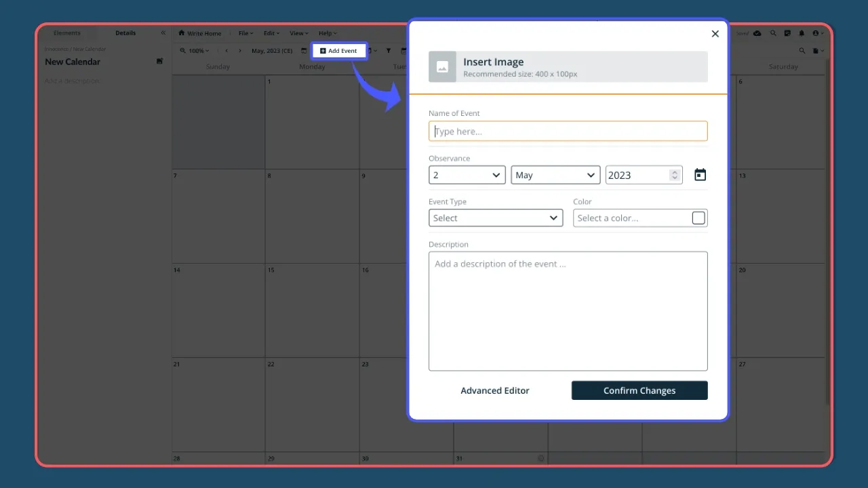Click the zoom magnifier icon showing 100%
The height and width of the screenshot is (488, 868).
pyautogui.click(x=184, y=50)
